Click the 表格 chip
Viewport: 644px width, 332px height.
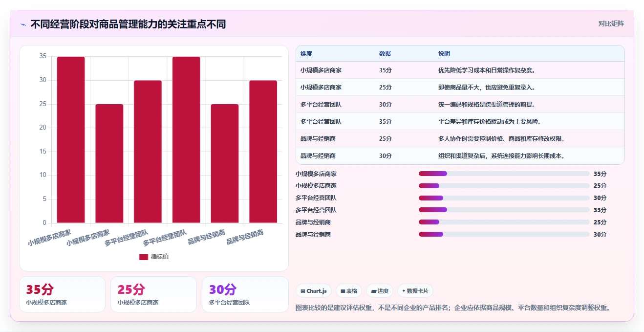click(349, 291)
